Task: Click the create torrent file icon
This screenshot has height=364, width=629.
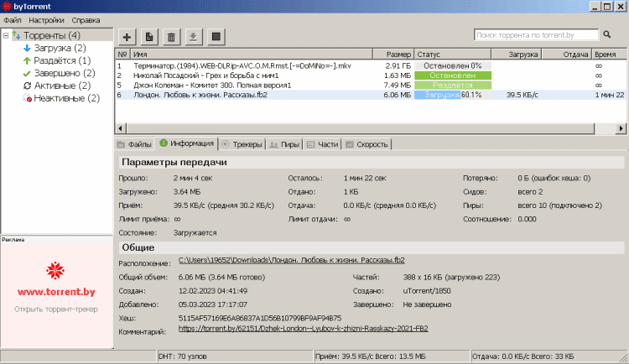Action: (148, 37)
